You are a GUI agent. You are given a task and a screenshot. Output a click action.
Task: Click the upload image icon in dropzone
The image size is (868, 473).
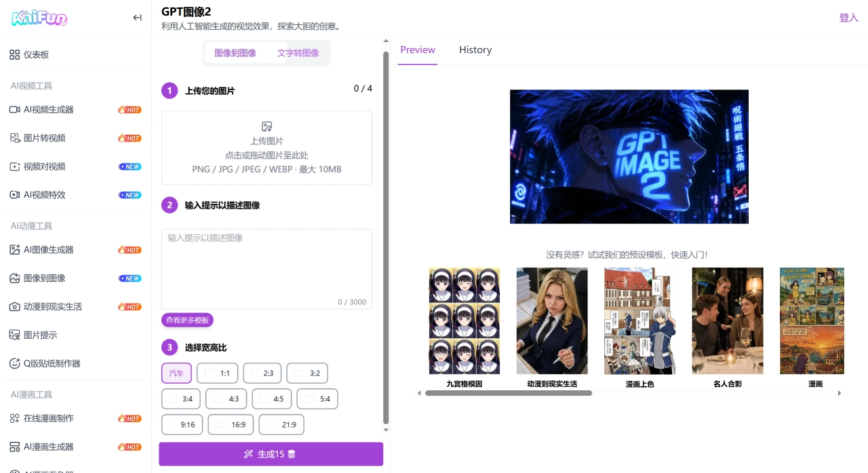(x=267, y=127)
